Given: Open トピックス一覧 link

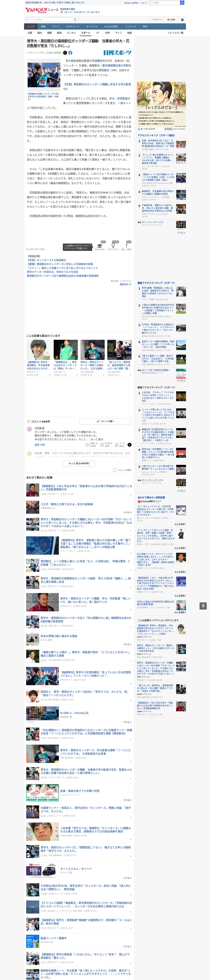Looking at the screenshot, I should tap(175, 33).
